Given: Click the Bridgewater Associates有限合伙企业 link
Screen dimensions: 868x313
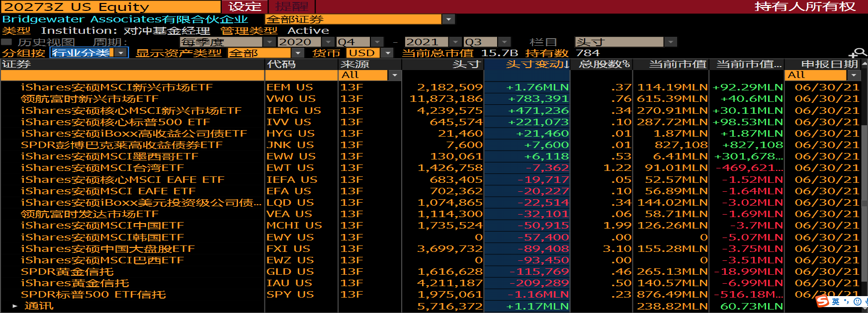Looking at the screenshot, I should [x=125, y=19].
